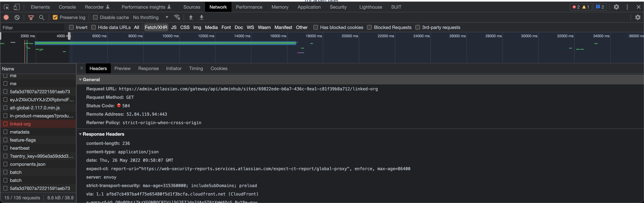Tick the 3rd-party requests checkbox
Viewport: 644px width, 203px height.
[x=417, y=27]
